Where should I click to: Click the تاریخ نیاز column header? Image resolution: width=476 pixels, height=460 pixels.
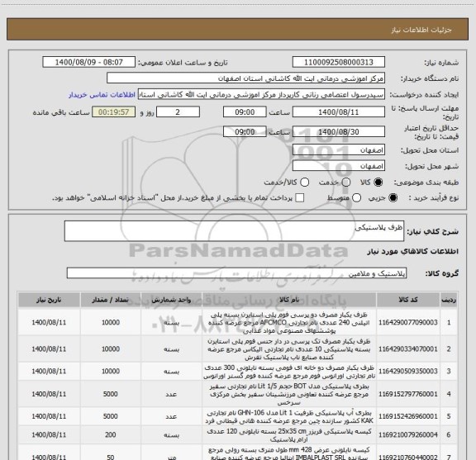click(x=49, y=300)
